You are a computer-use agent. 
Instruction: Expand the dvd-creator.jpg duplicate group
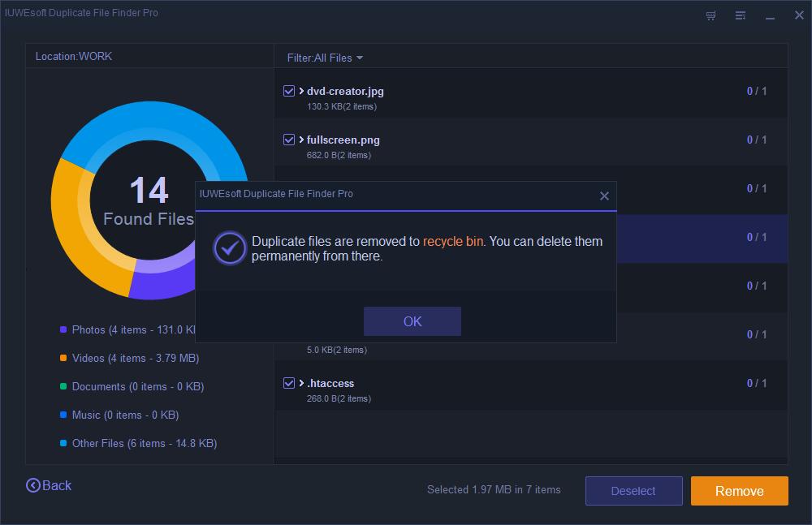tap(301, 92)
